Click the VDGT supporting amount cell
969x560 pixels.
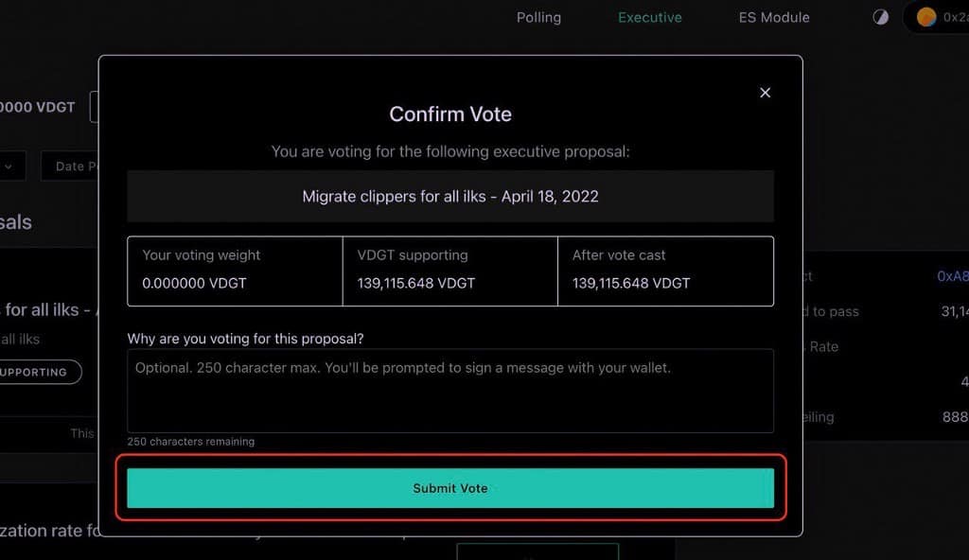click(x=449, y=271)
